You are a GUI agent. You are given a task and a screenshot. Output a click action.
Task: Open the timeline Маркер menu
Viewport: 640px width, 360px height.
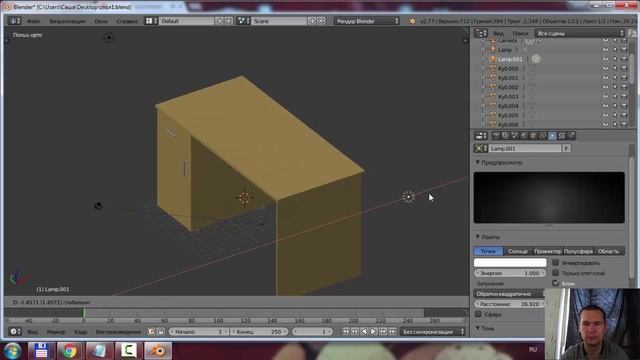[56, 332]
